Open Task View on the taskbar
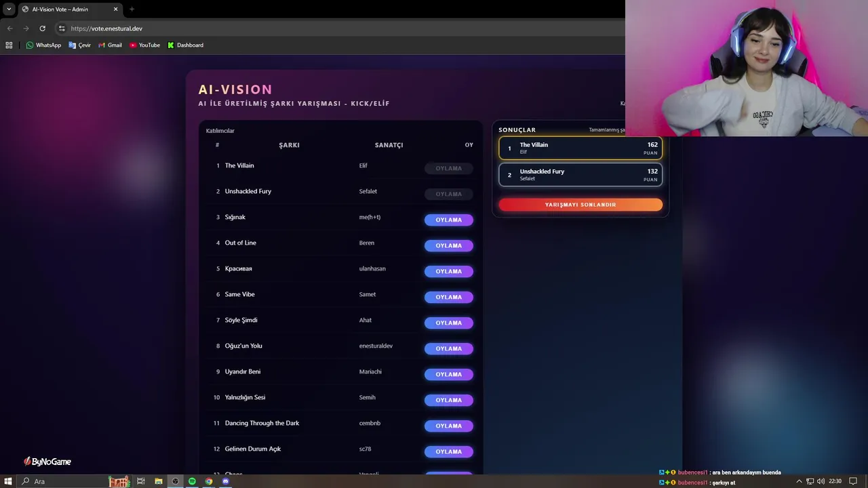 (141, 481)
